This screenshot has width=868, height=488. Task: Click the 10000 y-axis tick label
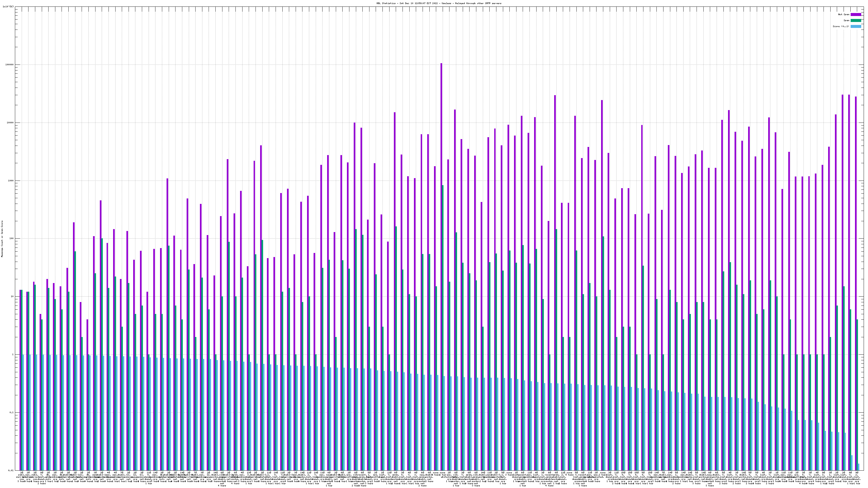coord(10,123)
